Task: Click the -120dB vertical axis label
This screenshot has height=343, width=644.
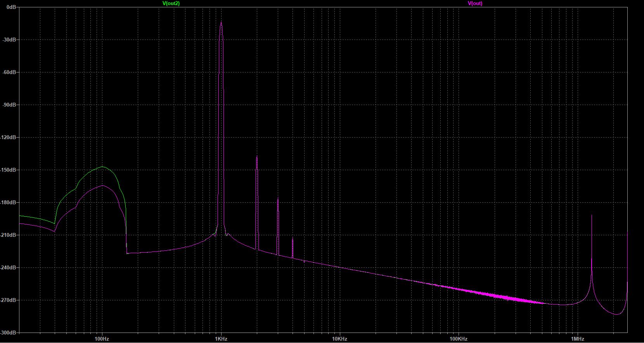Action: (9, 137)
